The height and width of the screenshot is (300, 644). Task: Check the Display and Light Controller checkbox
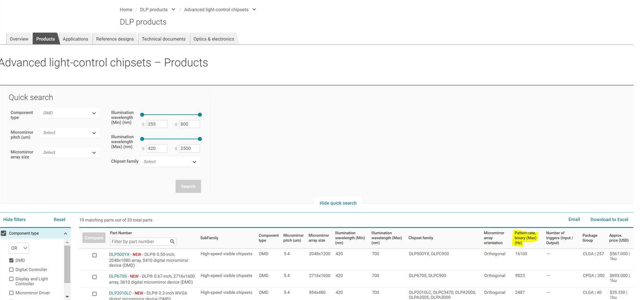(11, 279)
